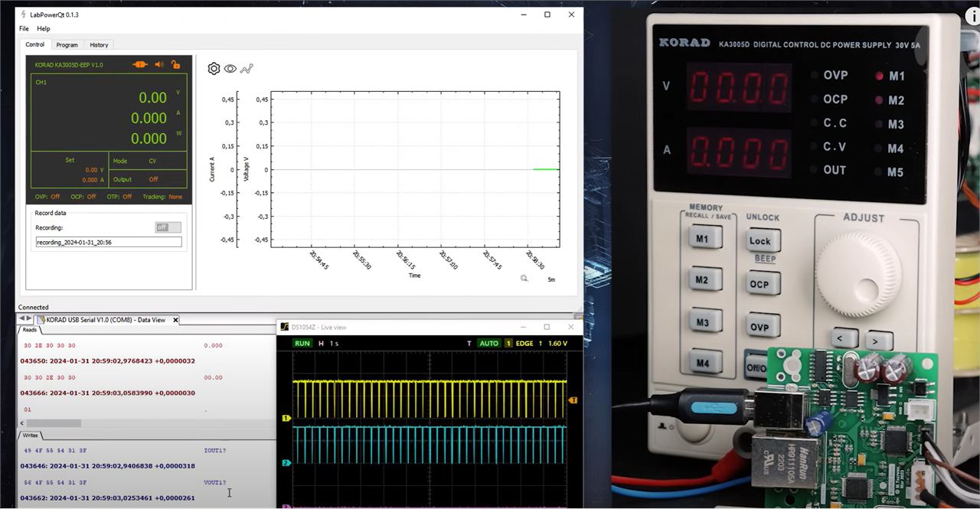Click the OTP: Off status
The image size is (980, 509).
pyautogui.click(x=118, y=197)
